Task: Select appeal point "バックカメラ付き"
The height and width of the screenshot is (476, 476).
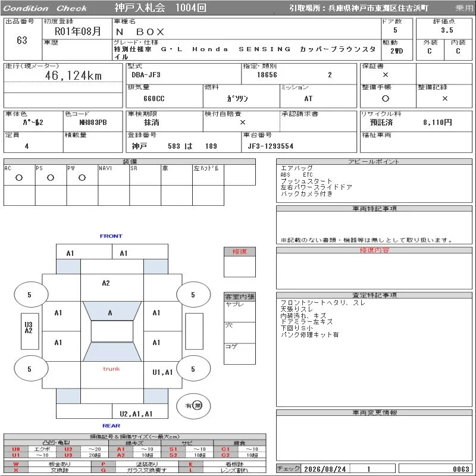Action: [x=306, y=193]
